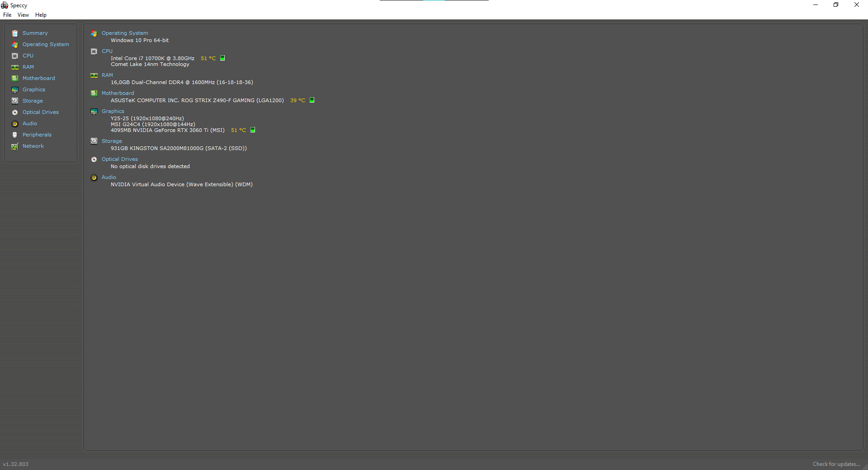Viewport: 868px width, 470px height.
Task: Click the Optical Drives icon in summary panel
Action: pos(94,159)
